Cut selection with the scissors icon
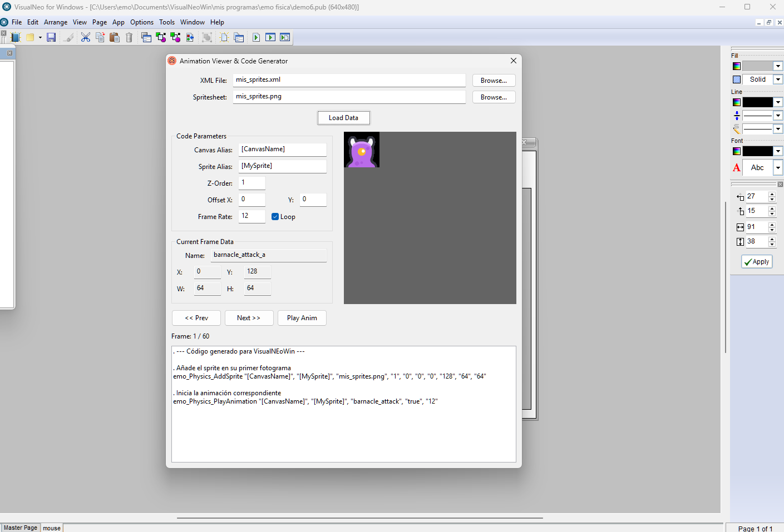This screenshot has height=532, width=784. (86, 37)
